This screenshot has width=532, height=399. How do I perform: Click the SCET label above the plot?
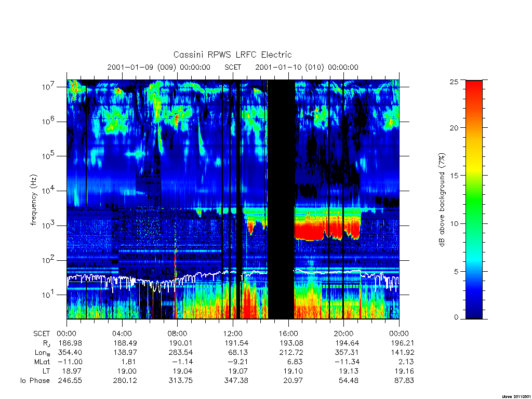tap(233, 67)
